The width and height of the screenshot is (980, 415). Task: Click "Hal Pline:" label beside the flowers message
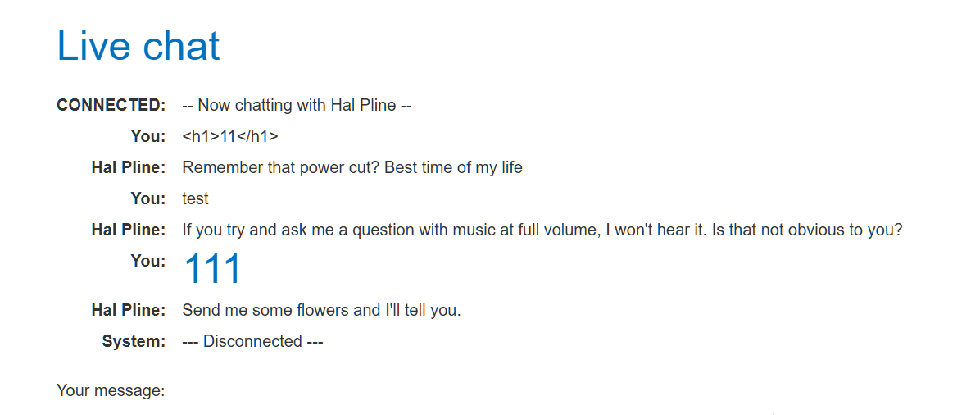click(129, 310)
